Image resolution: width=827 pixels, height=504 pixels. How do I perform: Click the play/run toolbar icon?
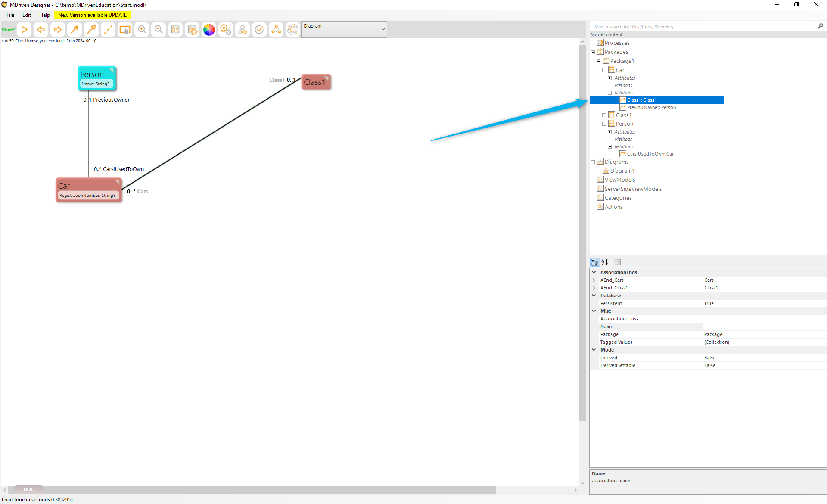coord(25,30)
